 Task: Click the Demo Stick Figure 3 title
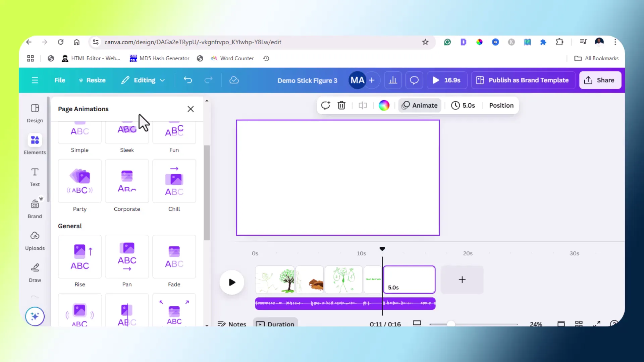(307, 80)
